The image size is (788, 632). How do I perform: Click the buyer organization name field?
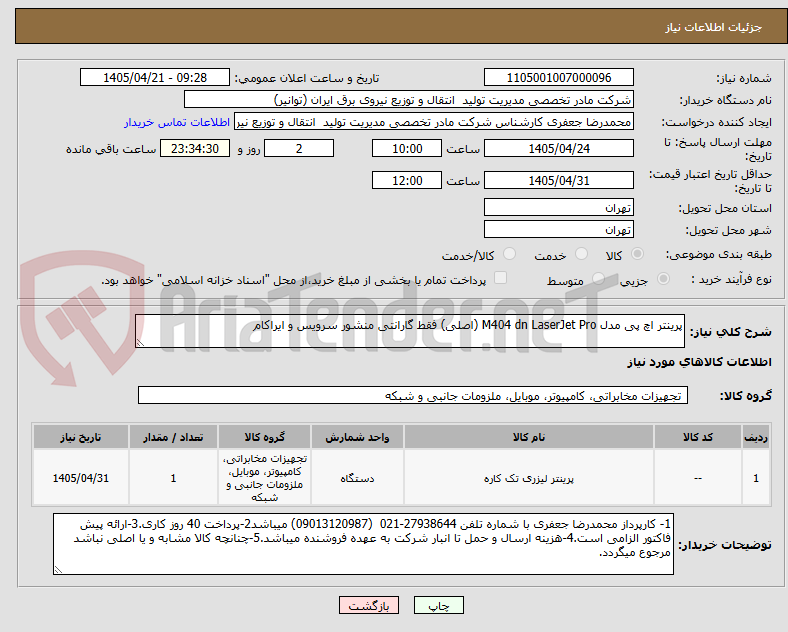tap(408, 100)
